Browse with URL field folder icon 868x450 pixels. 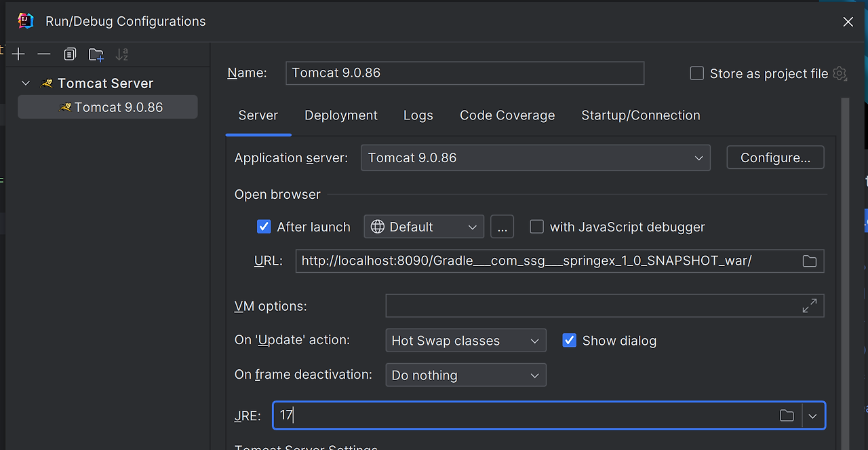pyautogui.click(x=810, y=261)
